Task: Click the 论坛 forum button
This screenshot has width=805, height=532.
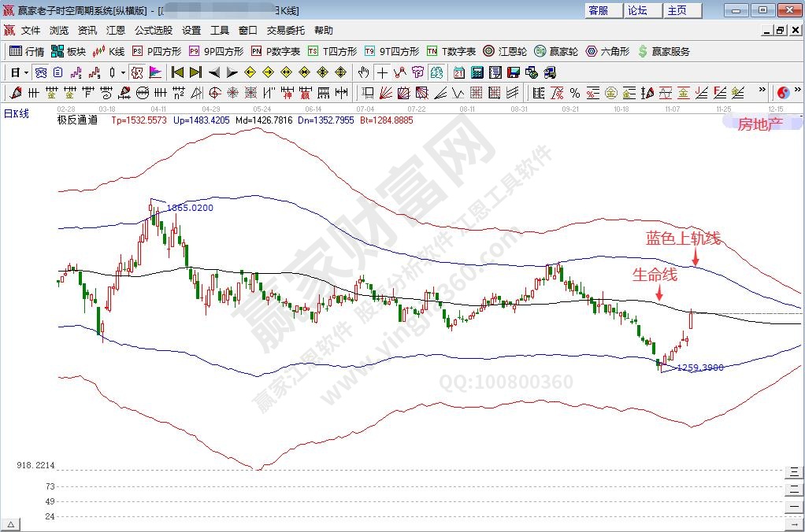Action: [637, 10]
